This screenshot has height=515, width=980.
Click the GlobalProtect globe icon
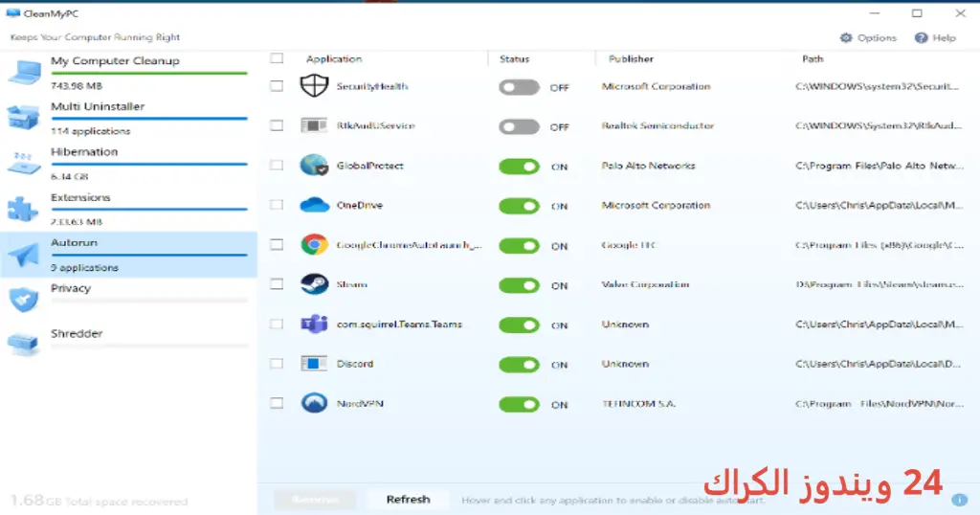(314, 165)
